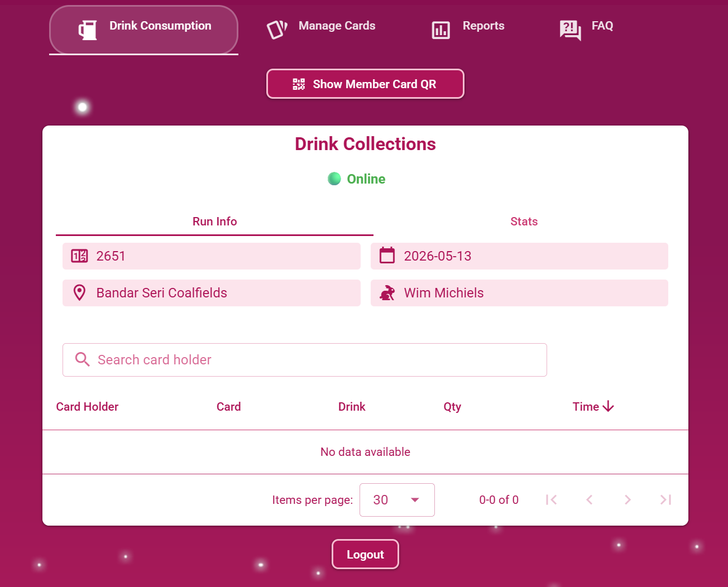Sort by Drink column header
Image resolution: width=728 pixels, height=587 pixels.
point(352,407)
